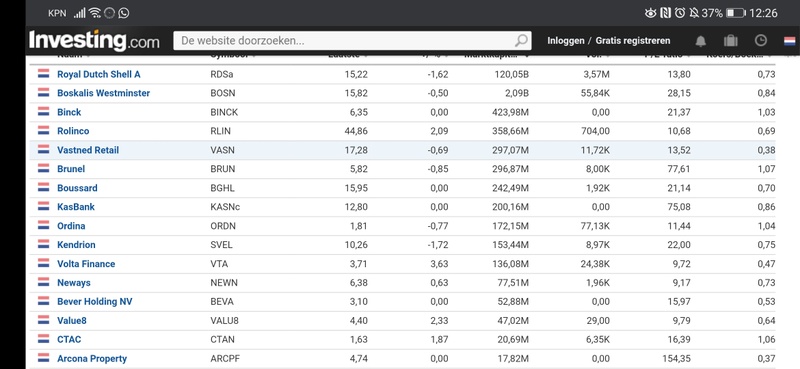Image resolution: width=800 pixels, height=369 pixels.
Task: Select CTAC market cap 20,69M
Action: click(x=513, y=339)
